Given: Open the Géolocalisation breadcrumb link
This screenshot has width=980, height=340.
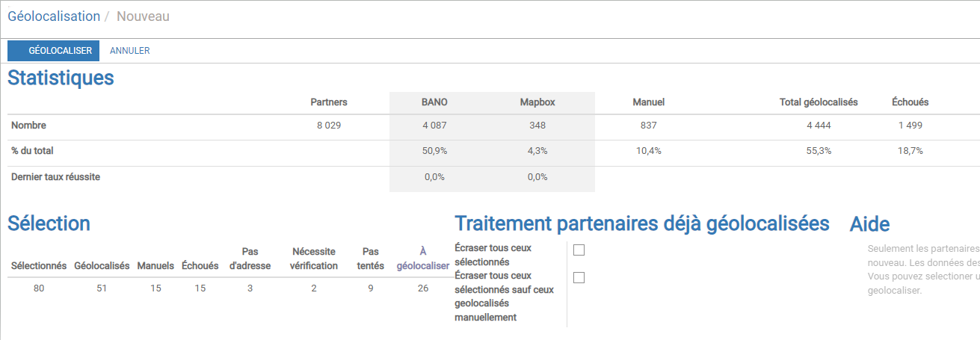Looking at the screenshot, I should pos(54,16).
